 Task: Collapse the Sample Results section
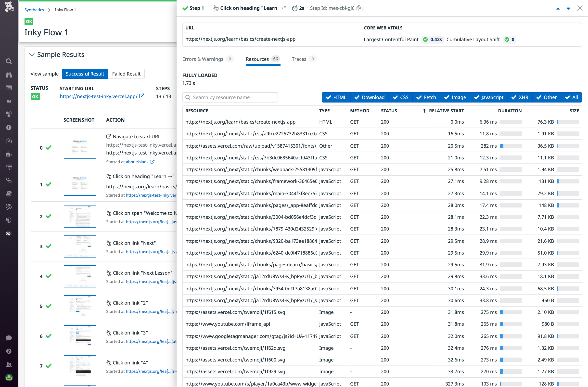pyautogui.click(x=32, y=55)
